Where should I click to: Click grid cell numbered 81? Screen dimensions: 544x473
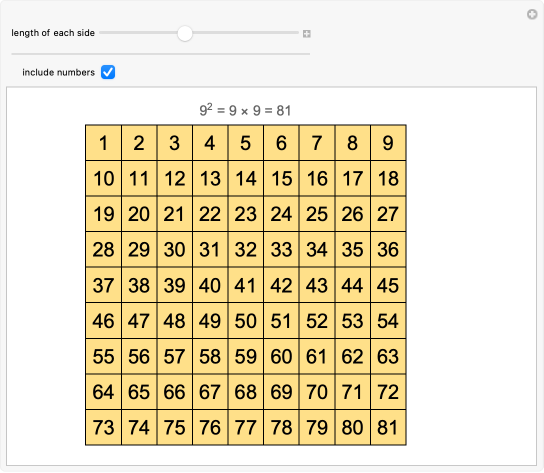point(388,427)
